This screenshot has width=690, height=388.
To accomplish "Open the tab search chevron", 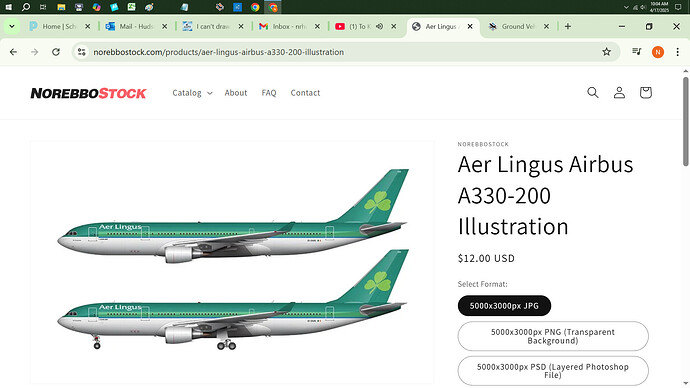I will point(12,26).
